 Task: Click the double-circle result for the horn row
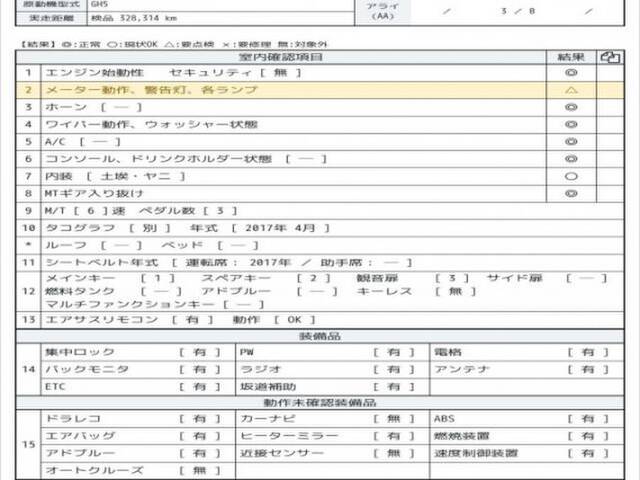pyautogui.click(x=571, y=107)
